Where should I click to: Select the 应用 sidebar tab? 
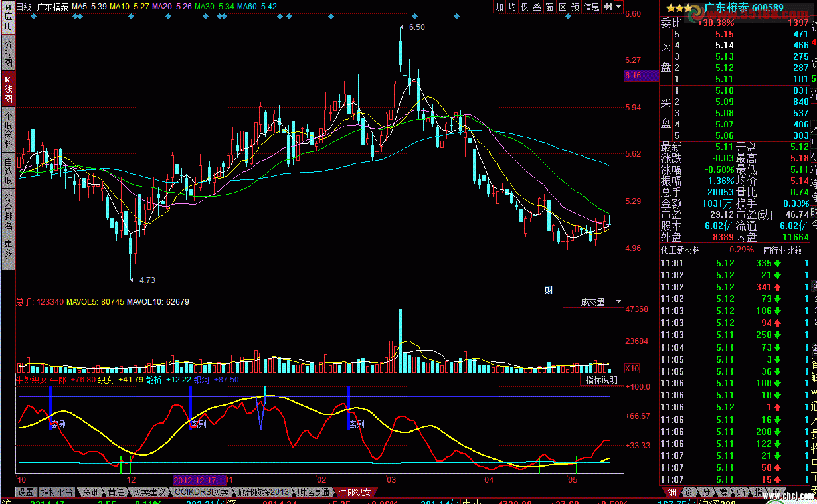8,17
